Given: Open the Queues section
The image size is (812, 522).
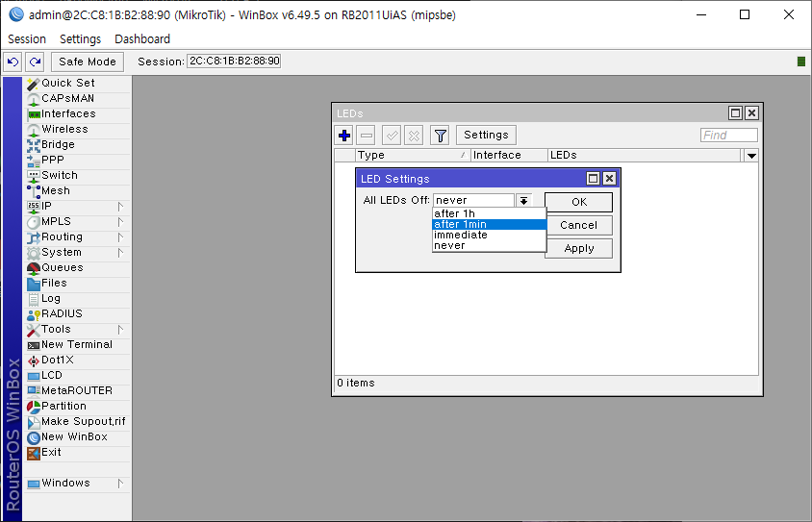Looking at the screenshot, I should click(78, 268).
